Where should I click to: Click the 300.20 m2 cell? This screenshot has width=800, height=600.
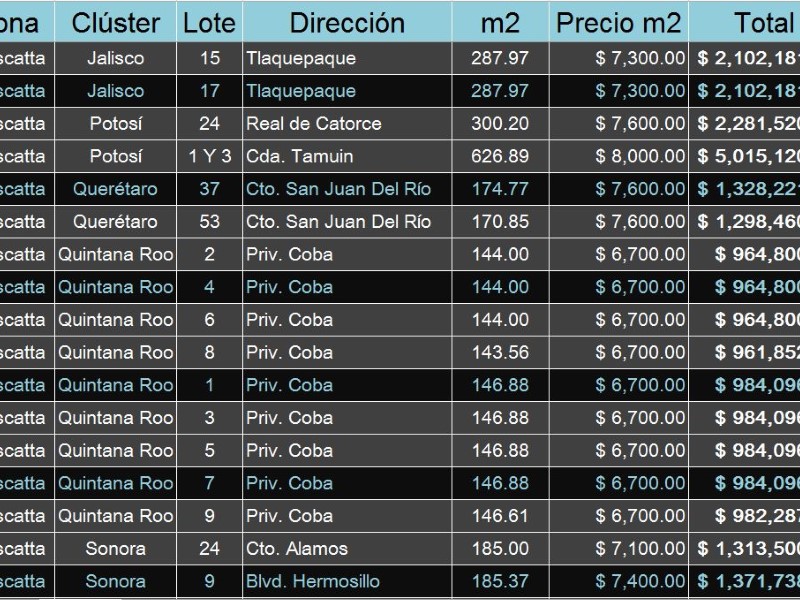click(x=501, y=123)
